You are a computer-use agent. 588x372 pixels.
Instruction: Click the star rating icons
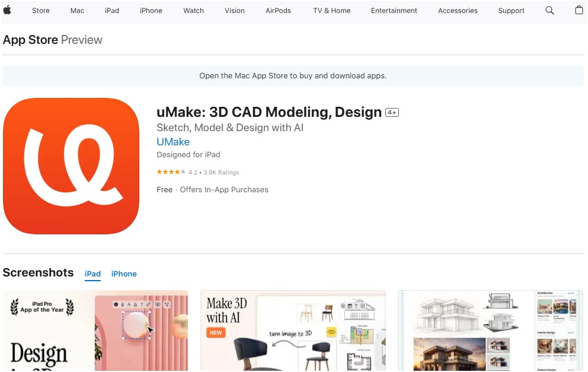tap(171, 172)
